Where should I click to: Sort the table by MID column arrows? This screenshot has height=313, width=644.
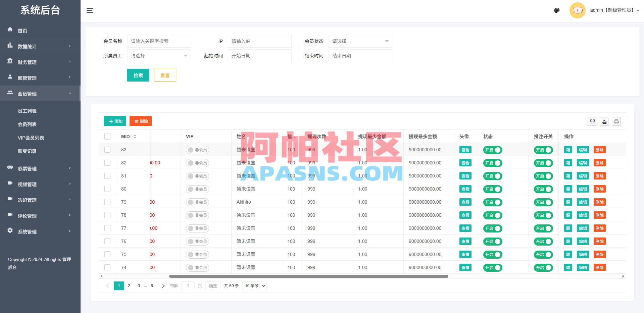(135, 137)
